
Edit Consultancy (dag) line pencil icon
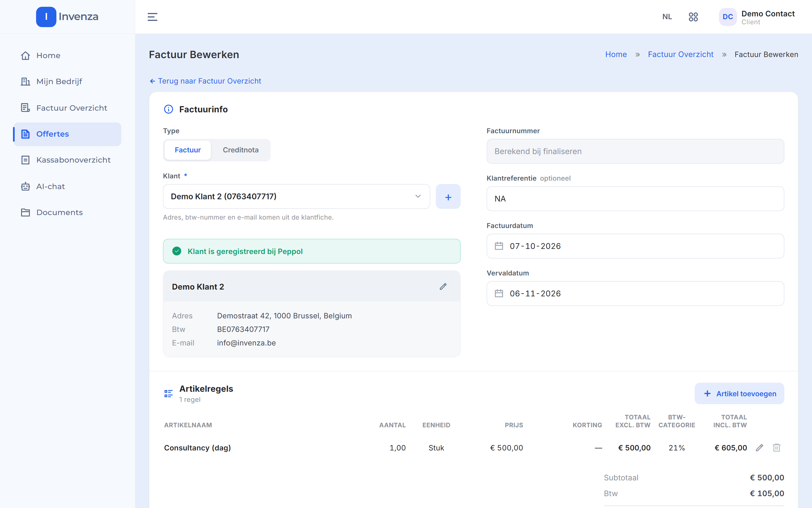coord(759,448)
